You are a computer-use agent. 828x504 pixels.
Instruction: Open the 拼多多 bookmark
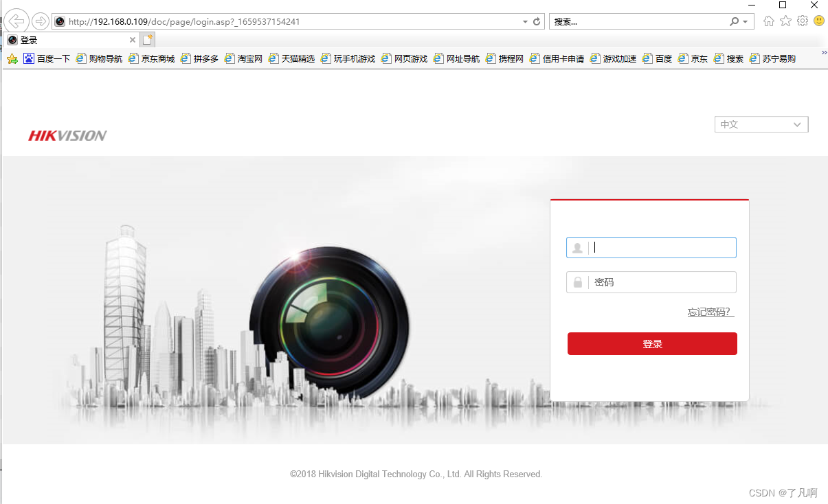[x=199, y=59]
